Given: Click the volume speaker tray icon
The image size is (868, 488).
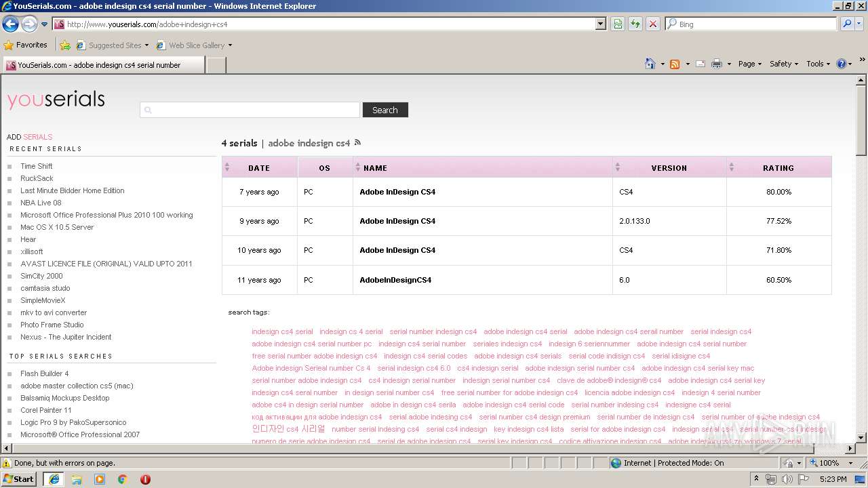Looking at the screenshot, I should click(787, 479).
